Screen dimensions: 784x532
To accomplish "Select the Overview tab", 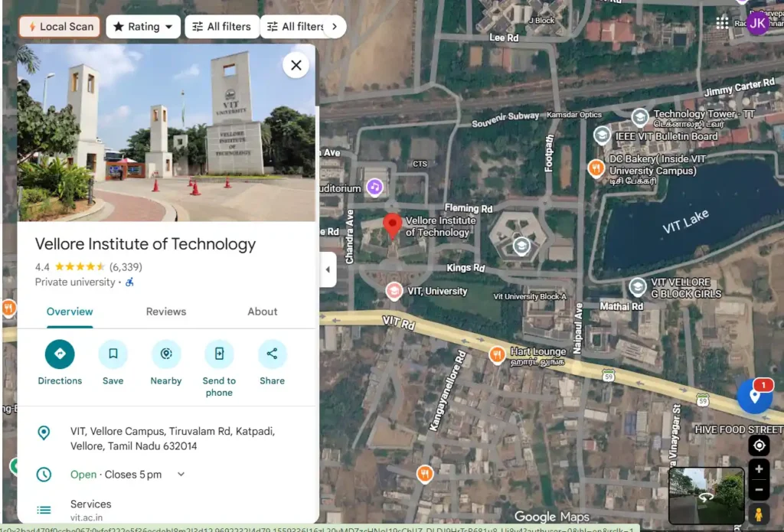I will click(x=70, y=312).
